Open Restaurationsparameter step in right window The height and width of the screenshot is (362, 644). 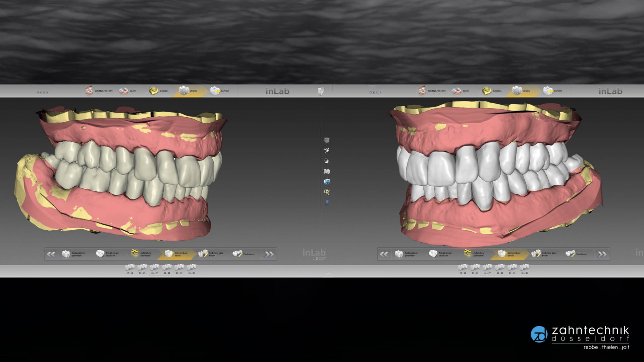(407, 254)
